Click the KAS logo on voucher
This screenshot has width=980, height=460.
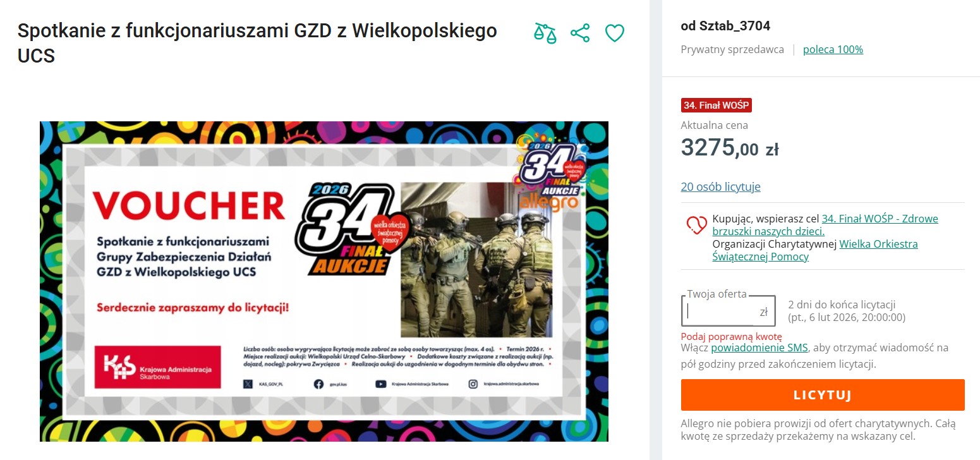click(157, 367)
